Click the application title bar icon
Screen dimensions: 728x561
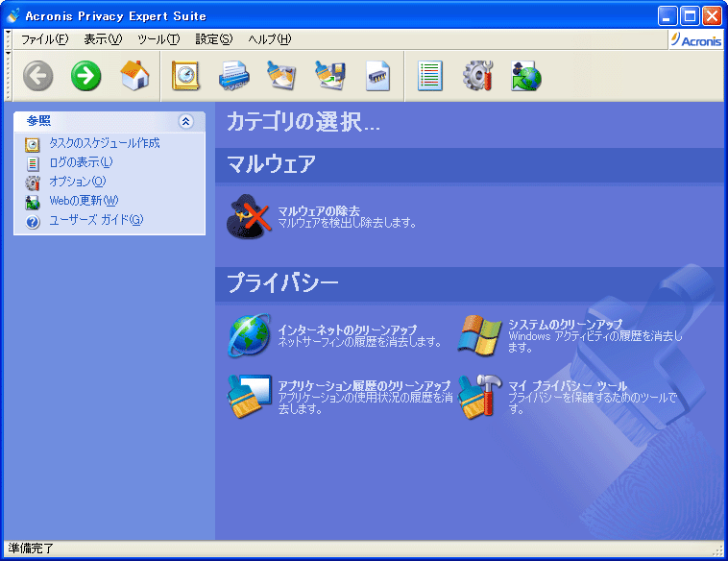click(x=13, y=15)
